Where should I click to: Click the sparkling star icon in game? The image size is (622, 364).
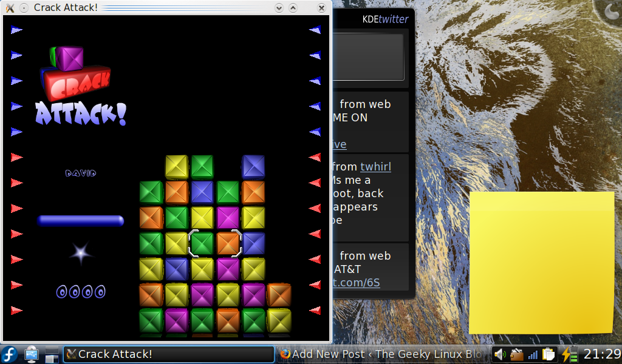(x=81, y=253)
